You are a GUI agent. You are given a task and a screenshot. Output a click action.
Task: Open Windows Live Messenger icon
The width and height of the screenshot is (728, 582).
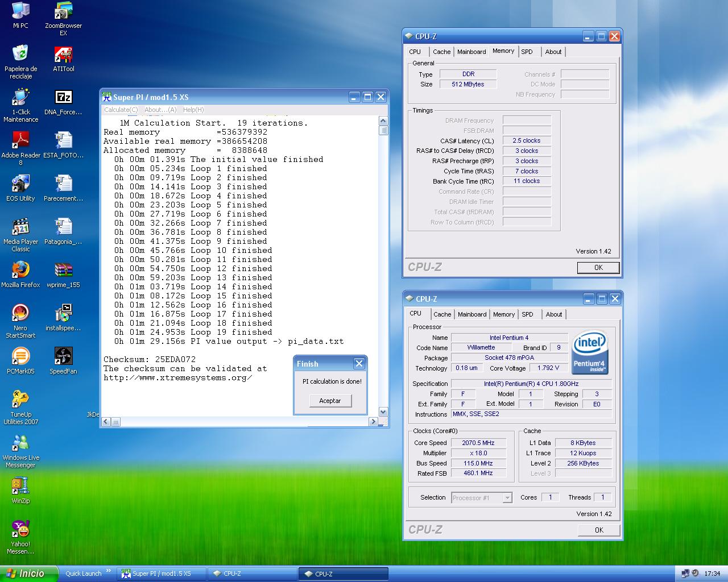pos(20,451)
